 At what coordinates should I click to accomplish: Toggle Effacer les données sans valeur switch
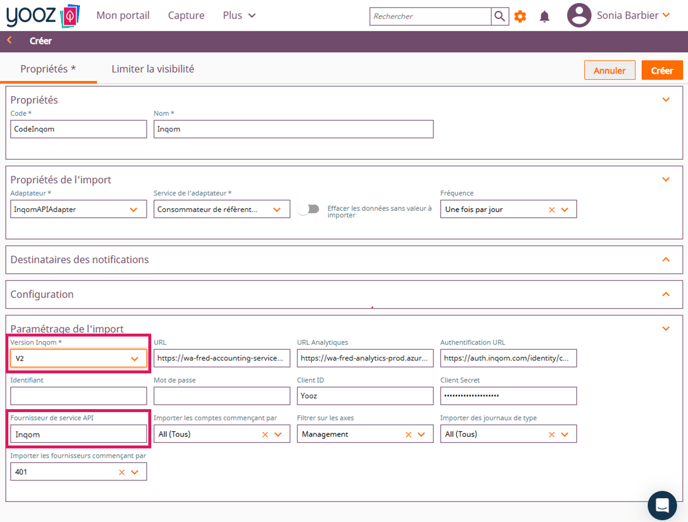point(309,210)
